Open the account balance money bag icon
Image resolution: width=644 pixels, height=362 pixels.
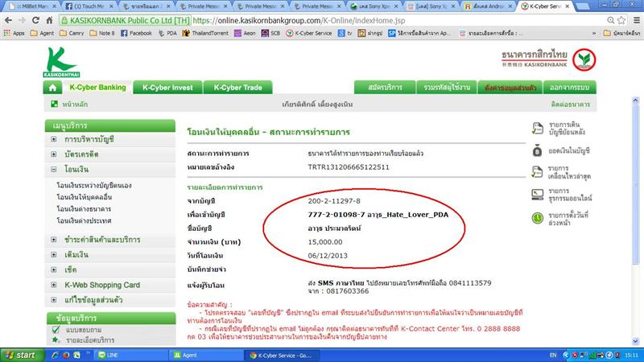(x=537, y=151)
